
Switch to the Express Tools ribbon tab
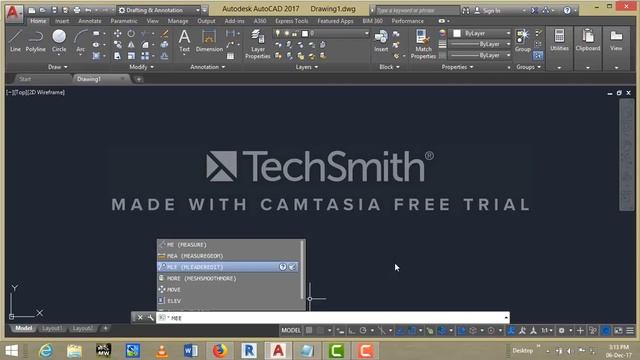click(291, 21)
